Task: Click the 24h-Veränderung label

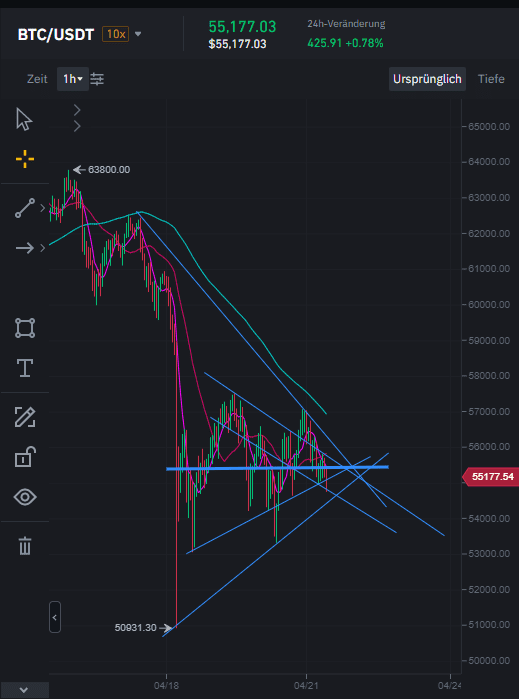Action: (346, 24)
